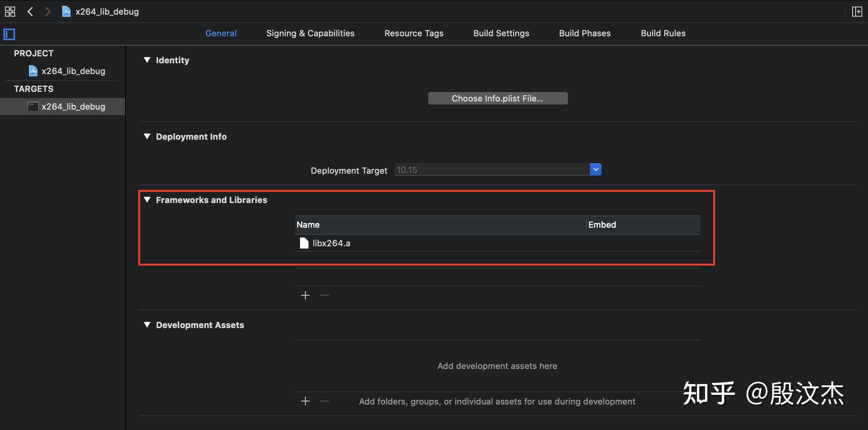Add a development asset with plus

tap(305, 401)
